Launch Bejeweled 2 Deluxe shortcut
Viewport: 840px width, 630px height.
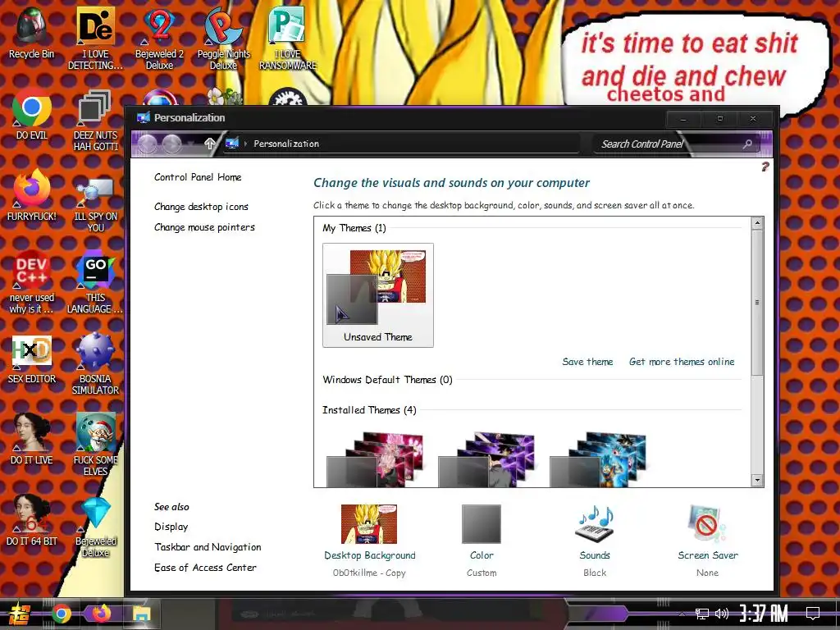(x=159, y=39)
